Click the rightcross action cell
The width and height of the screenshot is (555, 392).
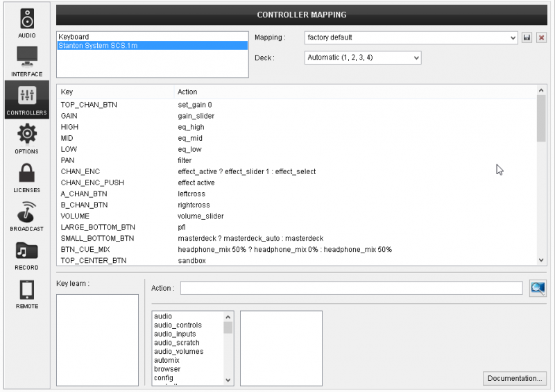(194, 205)
